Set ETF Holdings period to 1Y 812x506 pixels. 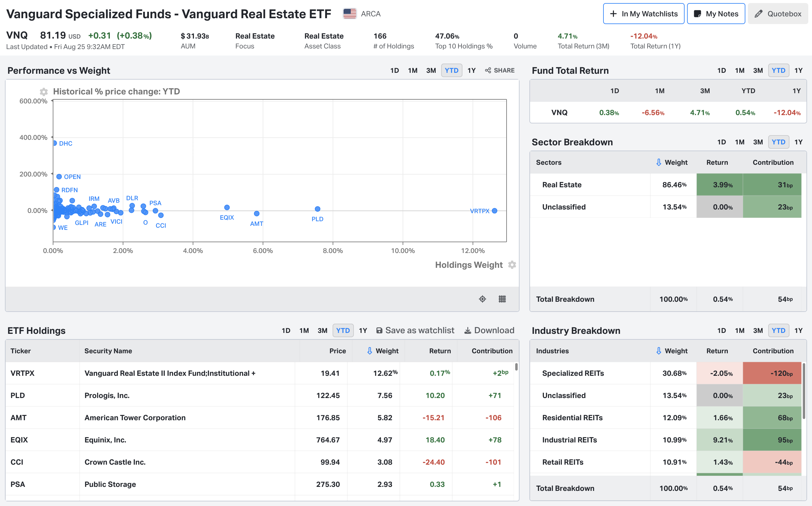(363, 331)
